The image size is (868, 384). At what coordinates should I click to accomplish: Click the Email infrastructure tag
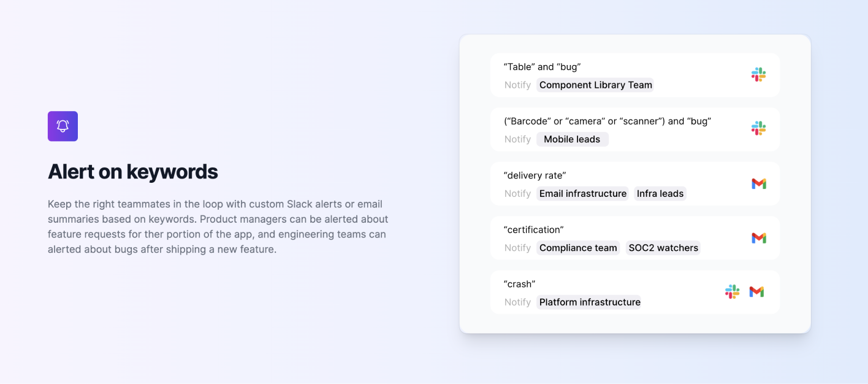pyautogui.click(x=582, y=194)
